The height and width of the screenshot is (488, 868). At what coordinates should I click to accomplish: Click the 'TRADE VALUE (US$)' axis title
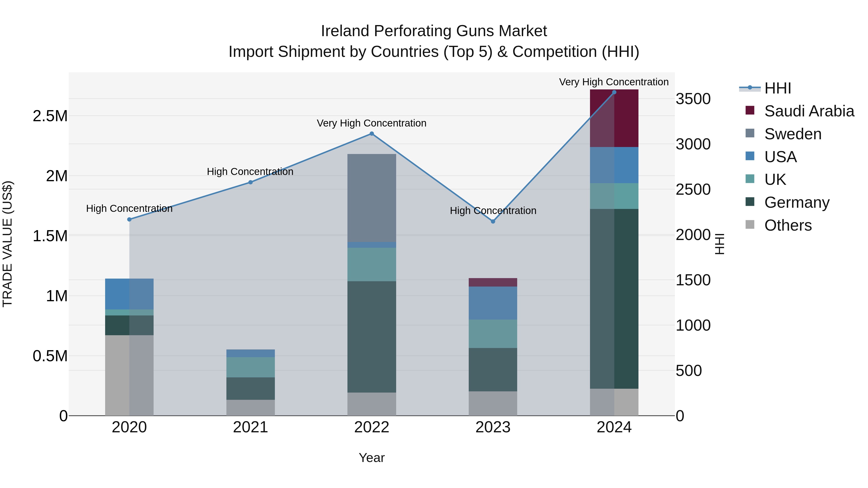[7, 244]
